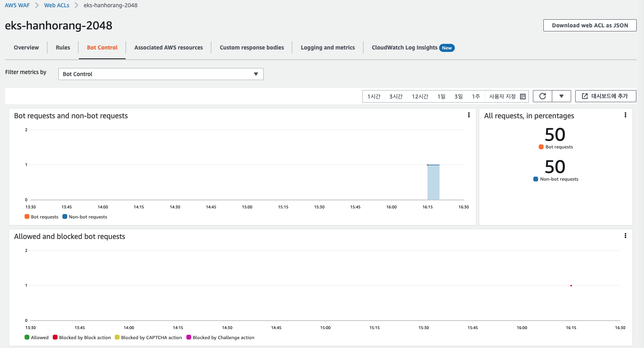
Task: Go to Web ACLs breadcrumb link
Action: click(57, 5)
